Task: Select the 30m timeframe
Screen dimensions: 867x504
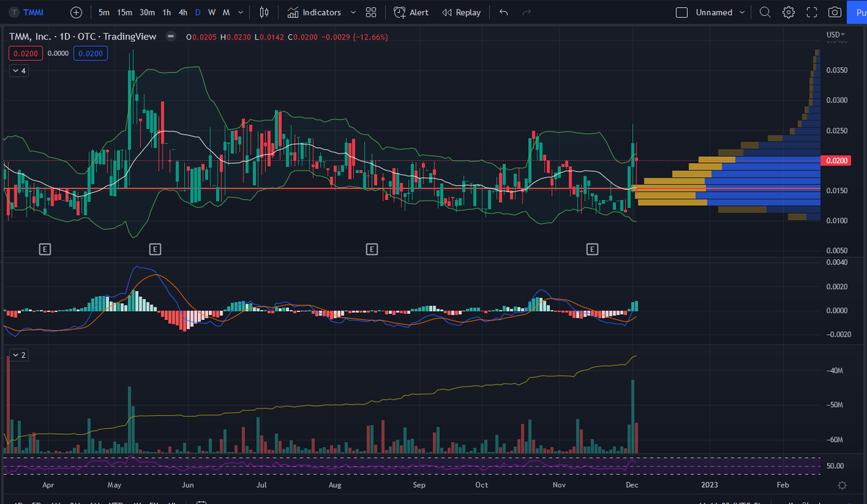Action: pos(147,12)
